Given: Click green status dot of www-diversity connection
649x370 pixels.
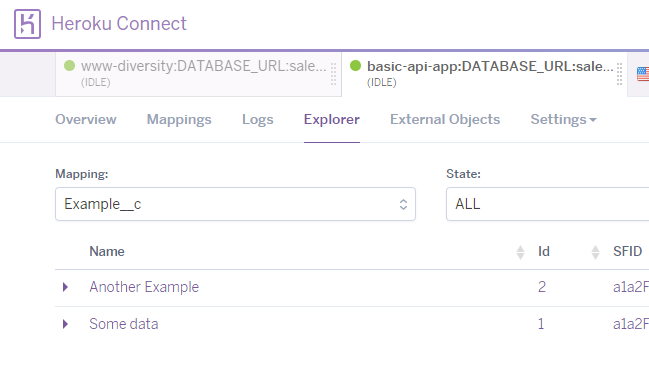Looking at the screenshot, I should 70,66.
